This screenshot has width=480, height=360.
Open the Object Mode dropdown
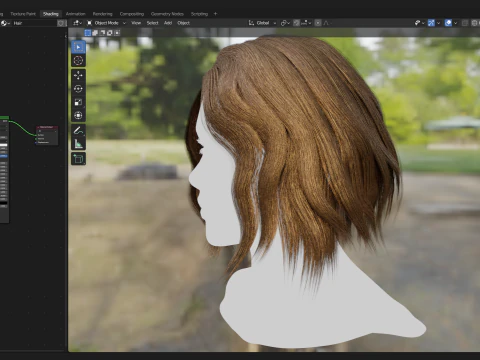click(106, 23)
